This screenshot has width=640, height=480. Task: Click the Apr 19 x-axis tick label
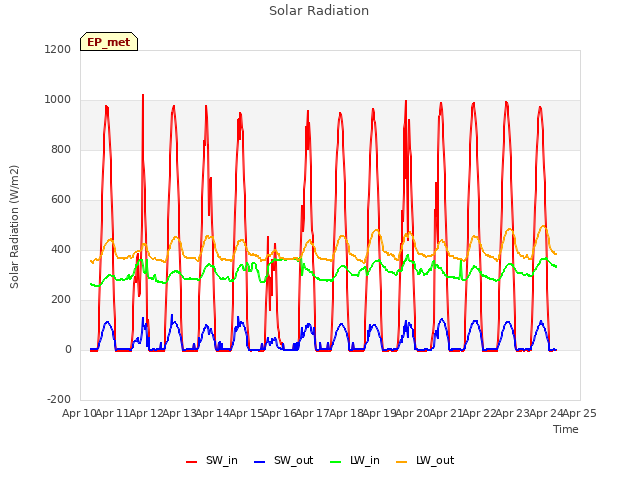pyautogui.click(x=379, y=413)
